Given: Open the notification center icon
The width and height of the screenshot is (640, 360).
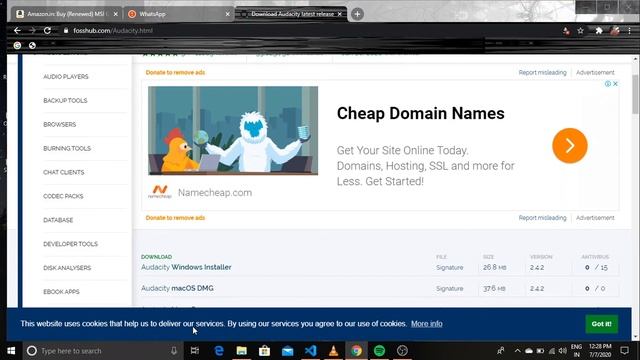Looking at the screenshot, I should pos(624,350).
